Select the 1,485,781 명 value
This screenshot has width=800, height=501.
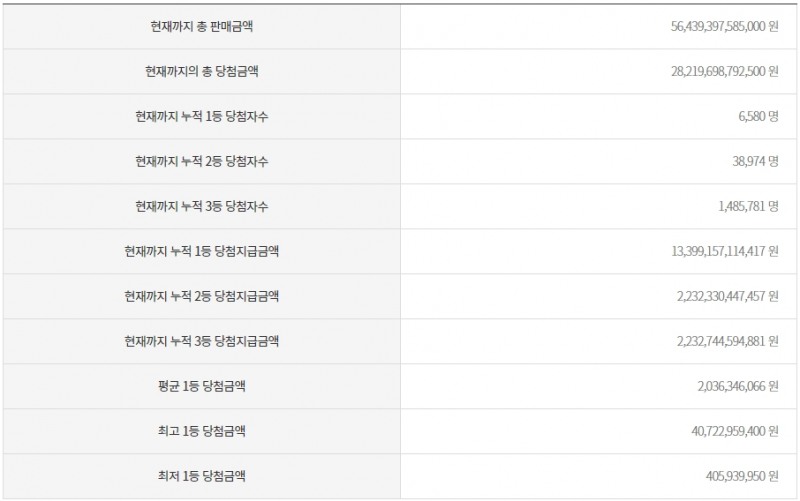coord(742,206)
